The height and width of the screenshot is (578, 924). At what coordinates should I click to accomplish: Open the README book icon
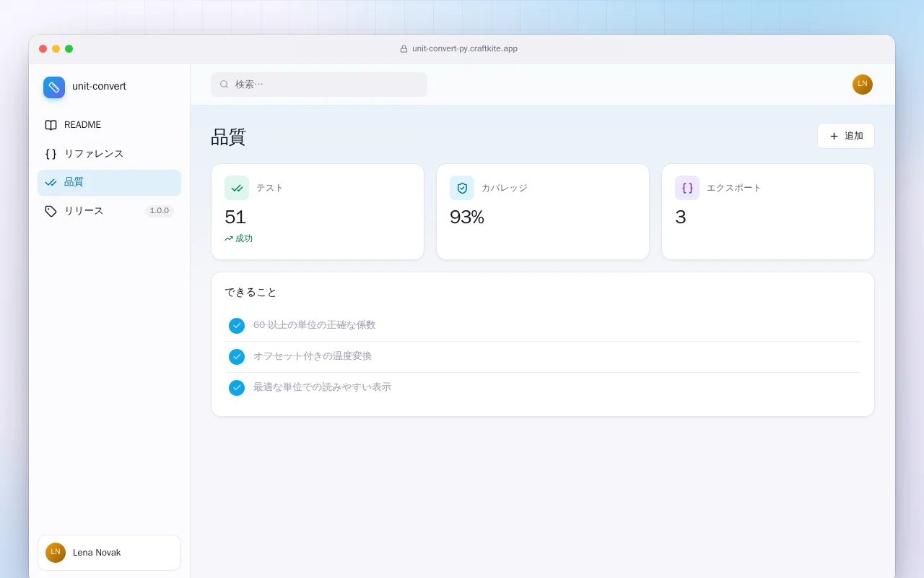(x=51, y=125)
